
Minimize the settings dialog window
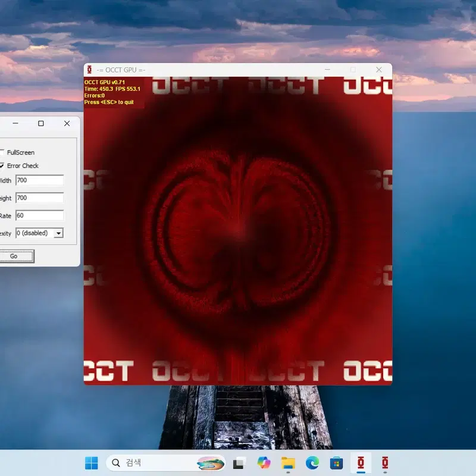click(x=15, y=123)
